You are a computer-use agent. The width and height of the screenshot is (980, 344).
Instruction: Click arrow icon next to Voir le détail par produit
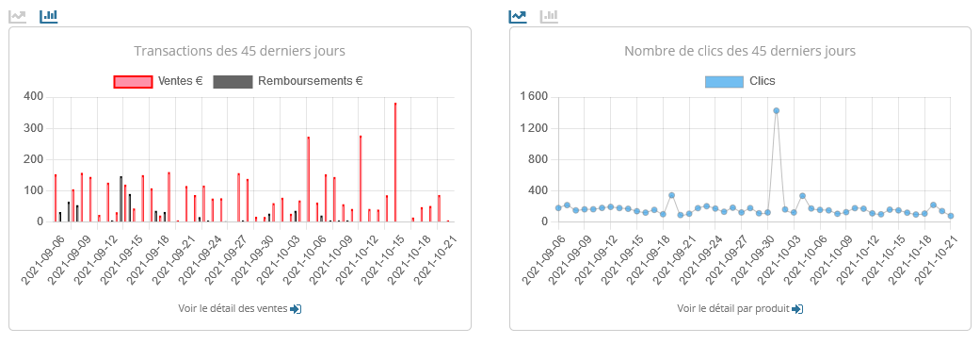[x=796, y=308]
